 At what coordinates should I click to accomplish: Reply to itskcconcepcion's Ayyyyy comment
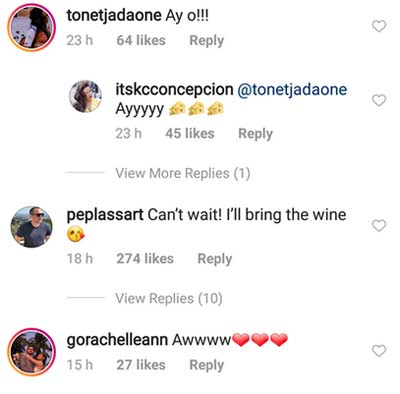point(255,134)
